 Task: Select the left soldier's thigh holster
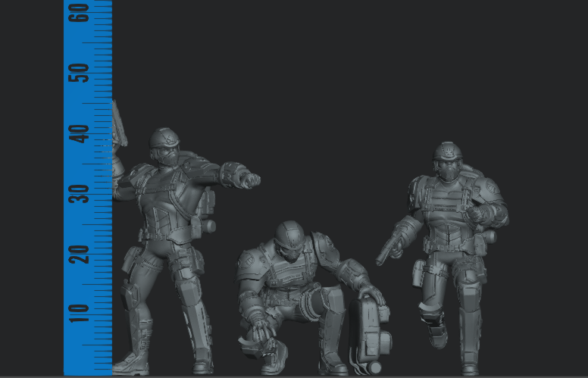[130, 261]
